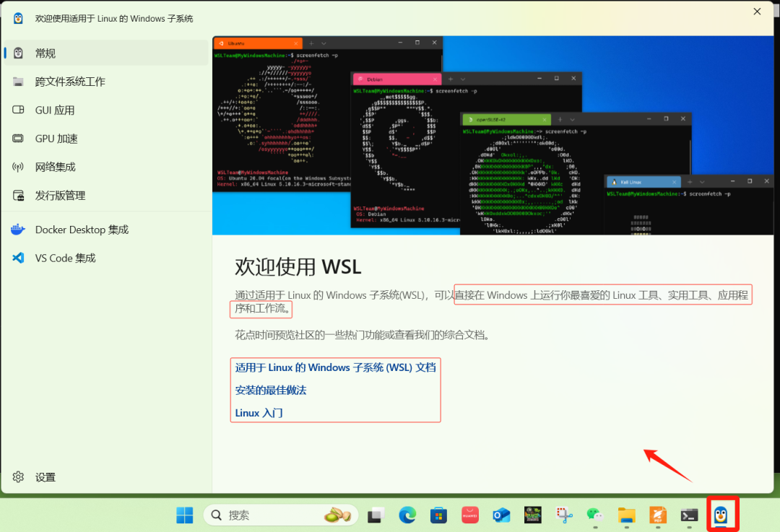Open the Linux 入门 link
This screenshot has width=780, height=532.
259,413
